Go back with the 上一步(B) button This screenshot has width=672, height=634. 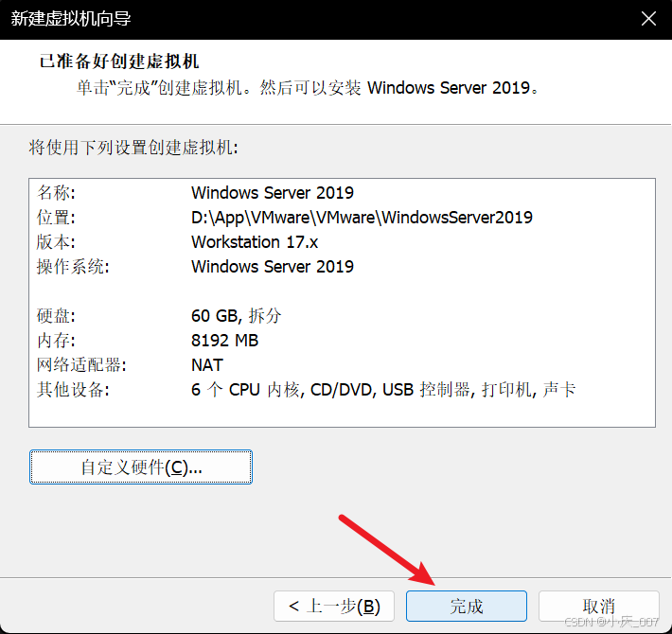(334, 607)
